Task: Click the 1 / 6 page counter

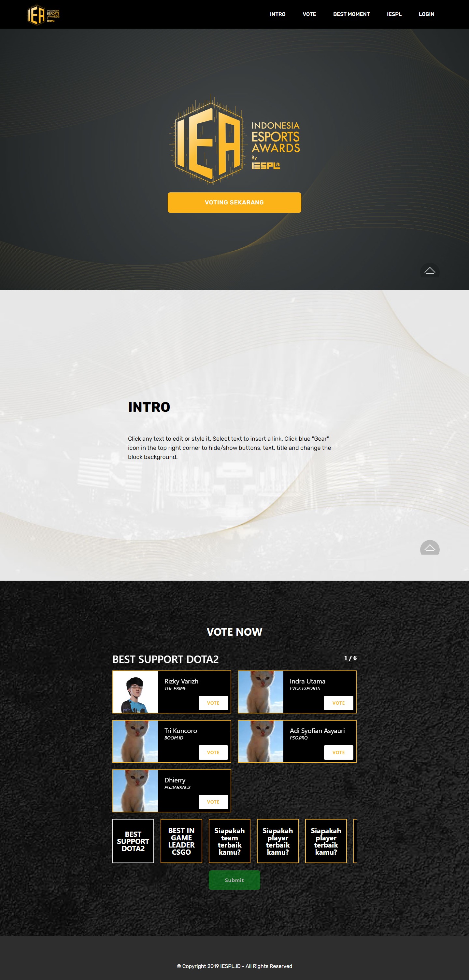Action: tap(350, 658)
